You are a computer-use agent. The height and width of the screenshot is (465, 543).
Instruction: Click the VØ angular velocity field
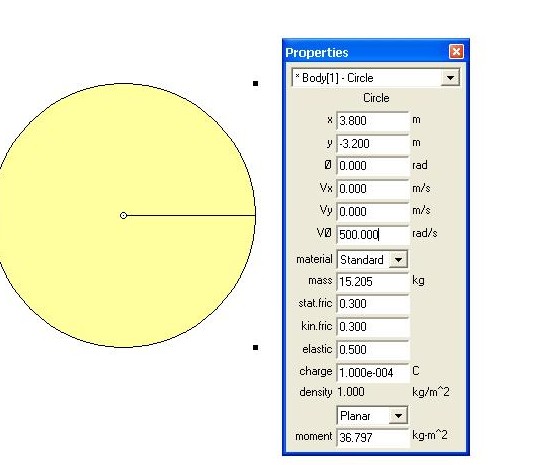coord(373,235)
